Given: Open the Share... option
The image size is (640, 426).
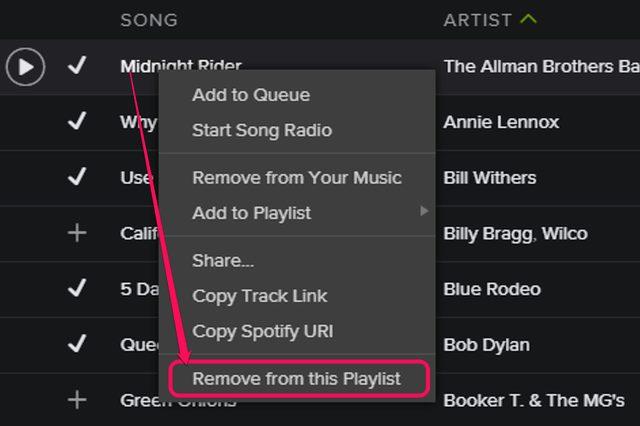Looking at the screenshot, I should (x=223, y=260).
